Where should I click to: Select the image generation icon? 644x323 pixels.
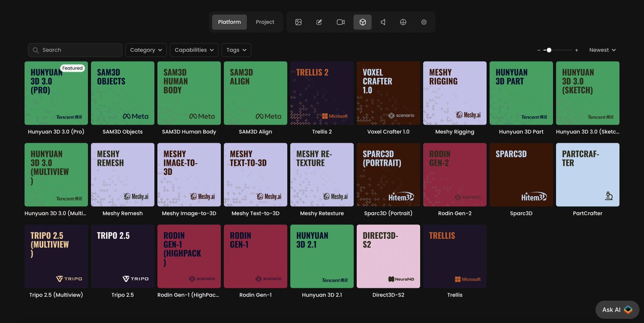(x=298, y=22)
